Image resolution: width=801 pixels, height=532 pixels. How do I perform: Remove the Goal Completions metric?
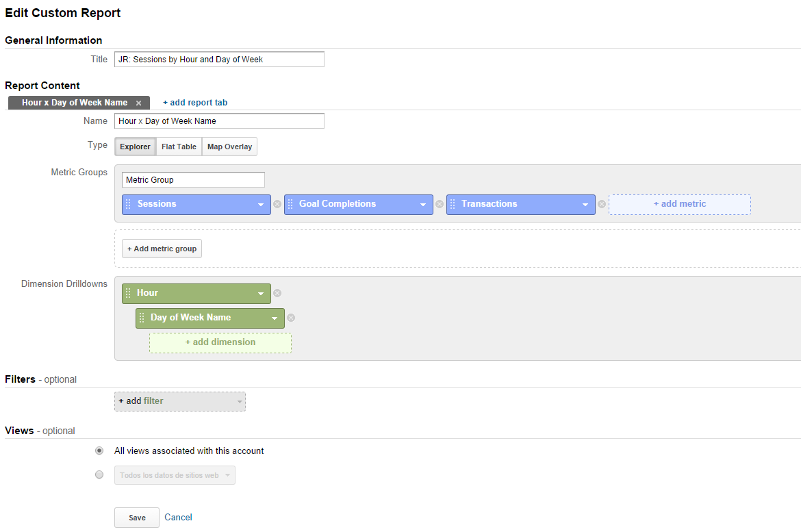[440, 204]
